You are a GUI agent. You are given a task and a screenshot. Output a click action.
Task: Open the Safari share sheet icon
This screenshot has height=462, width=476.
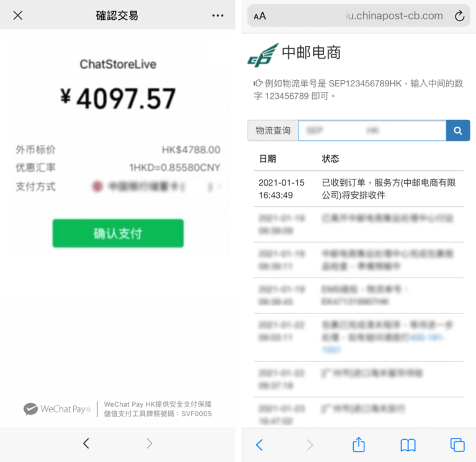click(359, 445)
